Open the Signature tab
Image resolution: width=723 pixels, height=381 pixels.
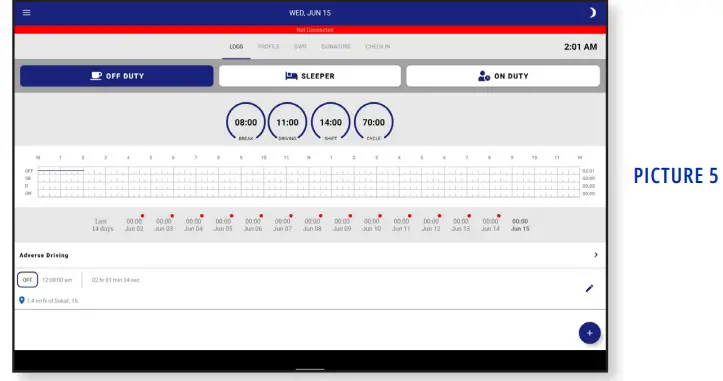pos(336,47)
